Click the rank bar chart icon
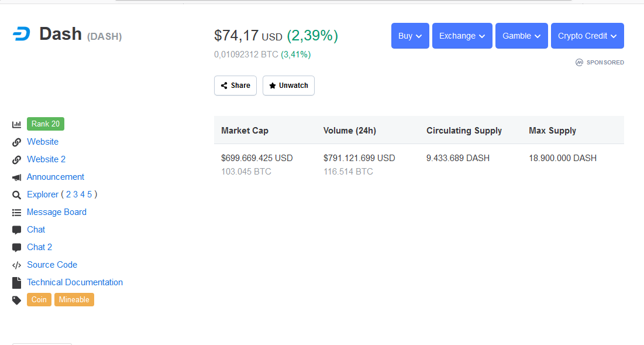The image size is (644, 345). pos(16,124)
